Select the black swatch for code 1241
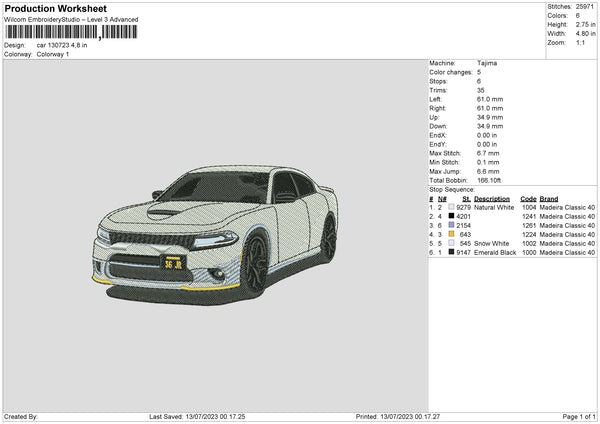This screenshot has height=424, width=600. [452, 216]
